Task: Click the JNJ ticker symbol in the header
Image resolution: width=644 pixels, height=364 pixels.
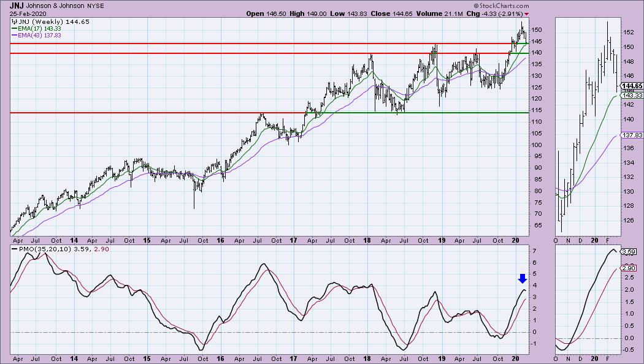Action: click(17, 6)
